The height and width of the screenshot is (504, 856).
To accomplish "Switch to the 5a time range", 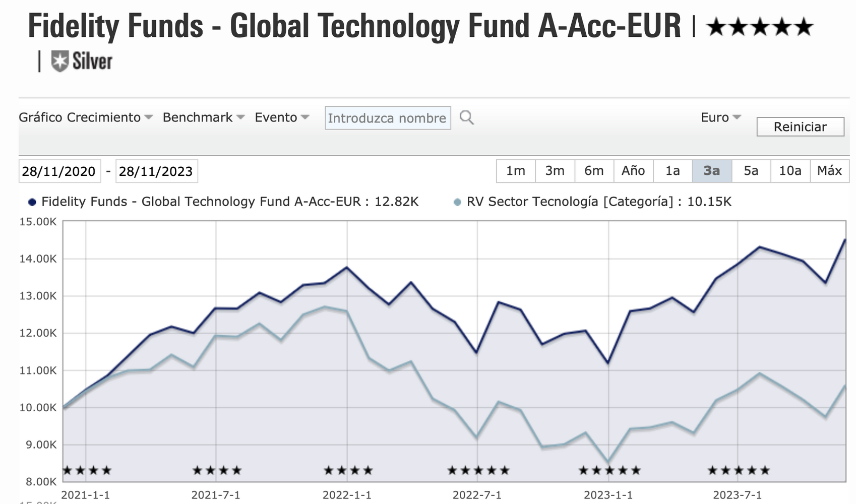I will 751,171.
